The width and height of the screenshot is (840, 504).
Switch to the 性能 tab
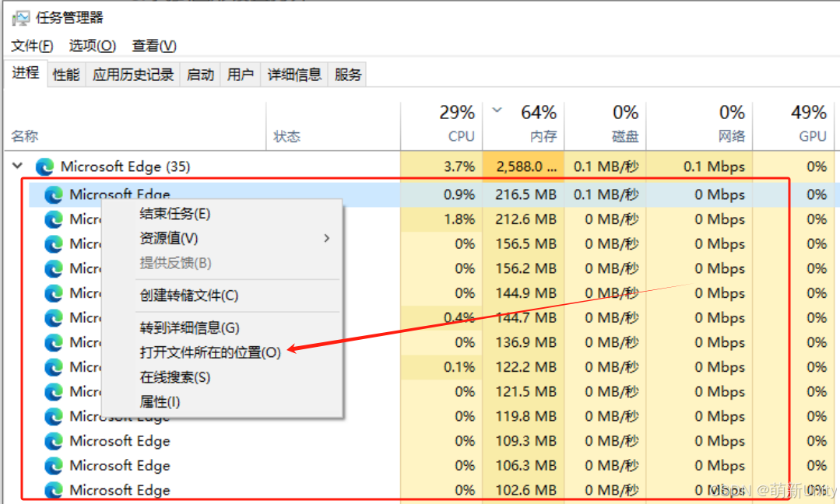(66, 75)
